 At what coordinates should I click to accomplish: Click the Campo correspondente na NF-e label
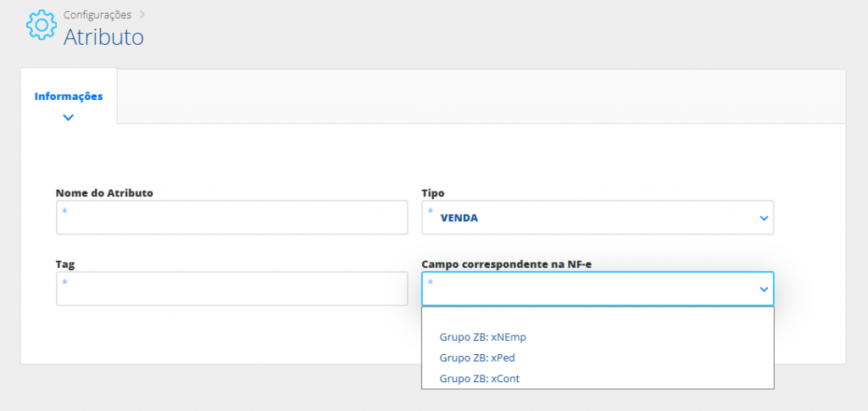pos(506,264)
